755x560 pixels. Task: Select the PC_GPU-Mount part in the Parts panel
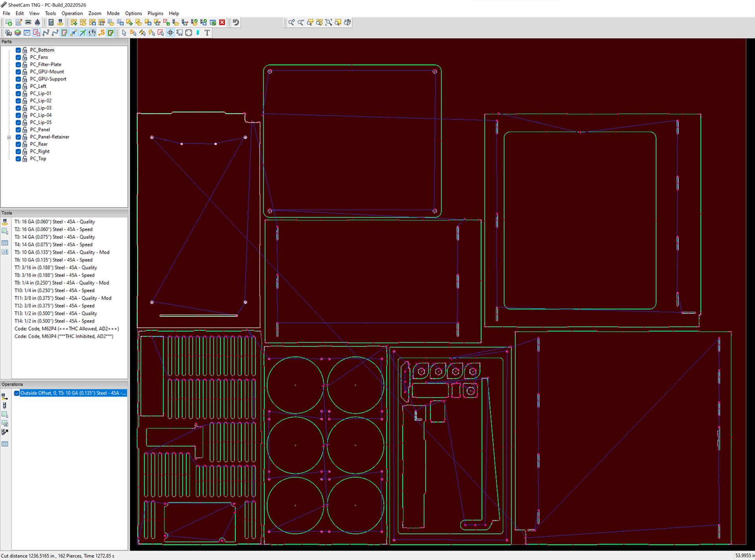point(46,72)
